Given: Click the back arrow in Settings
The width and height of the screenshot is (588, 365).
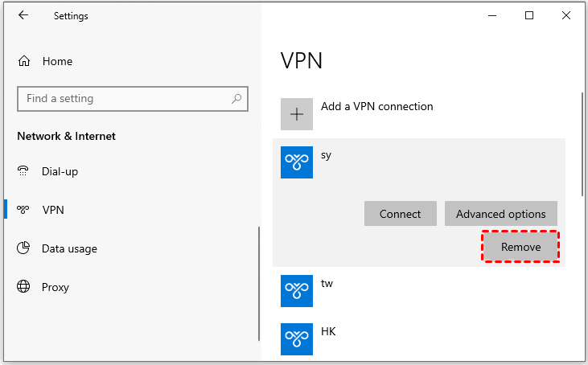Looking at the screenshot, I should pyautogui.click(x=23, y=15).
